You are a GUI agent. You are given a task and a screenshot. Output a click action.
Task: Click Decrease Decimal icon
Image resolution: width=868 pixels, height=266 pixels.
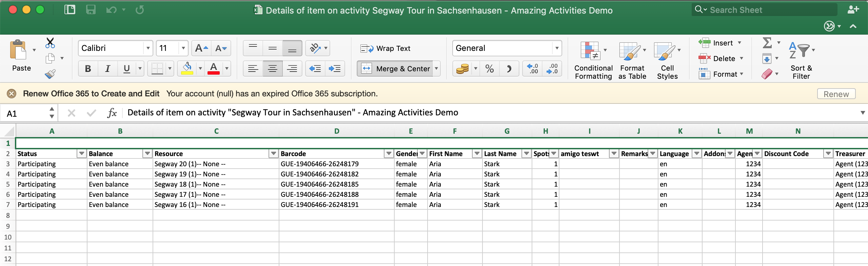pyautogui.click(x=552, y=69)
